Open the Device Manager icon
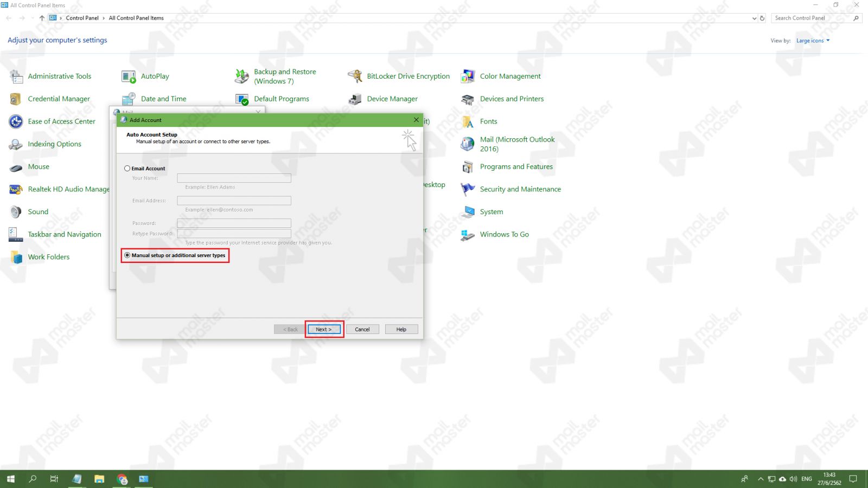Screen dimensions: 868x488 pyautogui.click(x=355, y=99)
